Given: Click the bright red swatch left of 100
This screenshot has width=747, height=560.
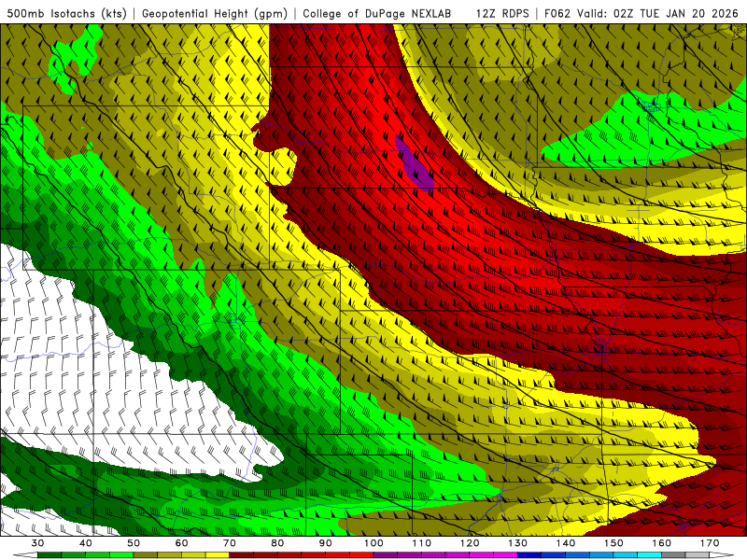Looking at the screenshot, I should (x=361, y=555).
